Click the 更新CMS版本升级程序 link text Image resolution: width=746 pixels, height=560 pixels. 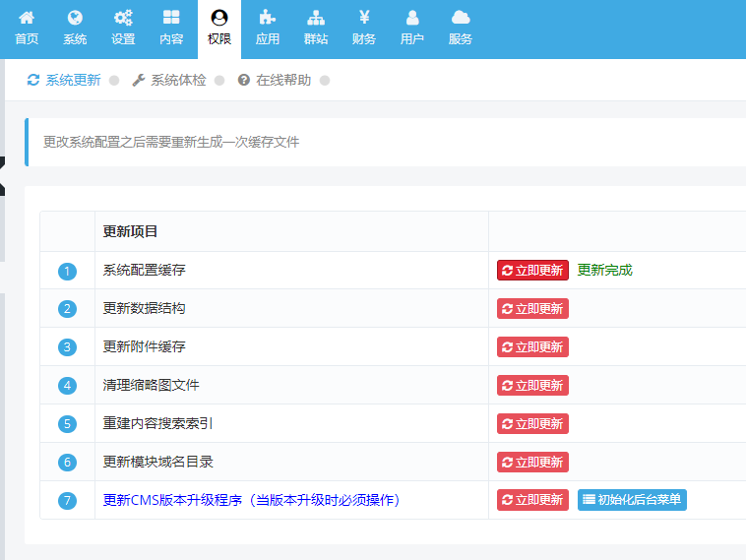[251, 500]
